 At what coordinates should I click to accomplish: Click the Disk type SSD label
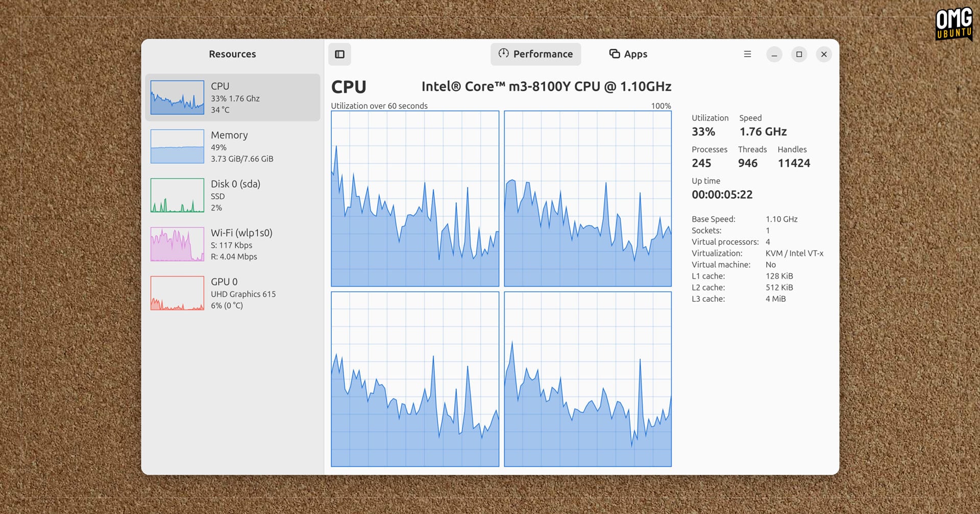[218, 196]
